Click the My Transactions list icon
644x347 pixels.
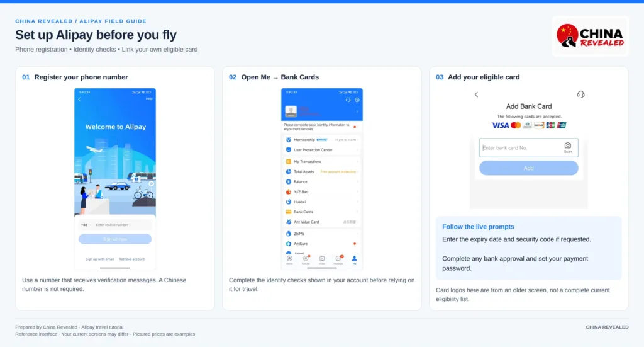click(288, 162)
